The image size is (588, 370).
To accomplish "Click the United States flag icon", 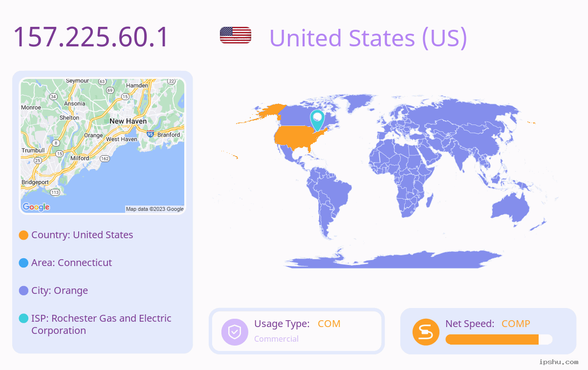I will [236, 35].
